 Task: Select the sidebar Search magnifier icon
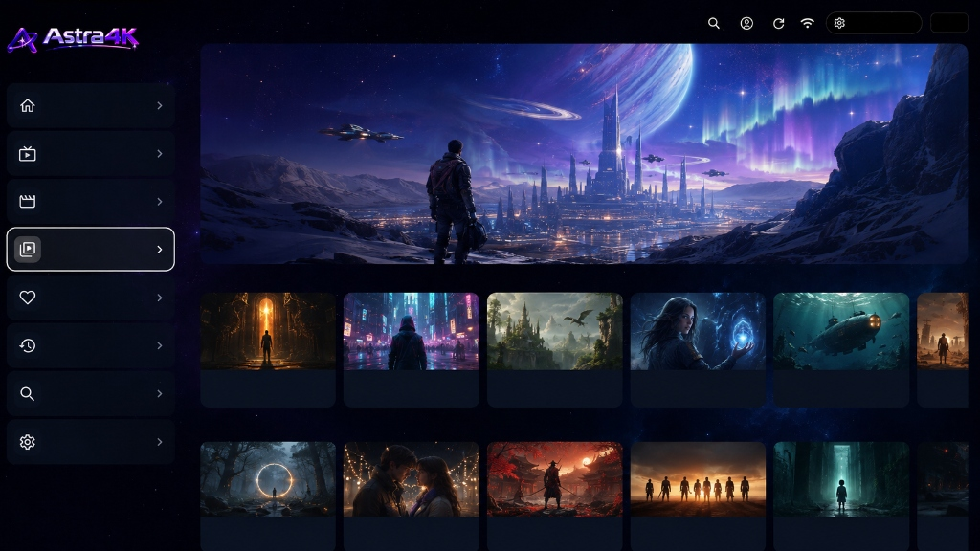28,393
